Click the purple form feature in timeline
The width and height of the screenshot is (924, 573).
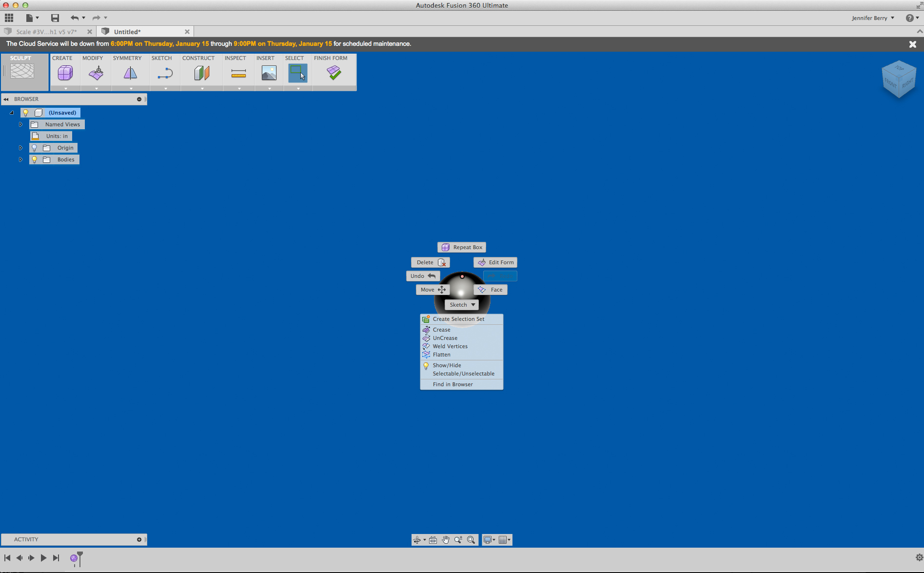coord(74,558)
